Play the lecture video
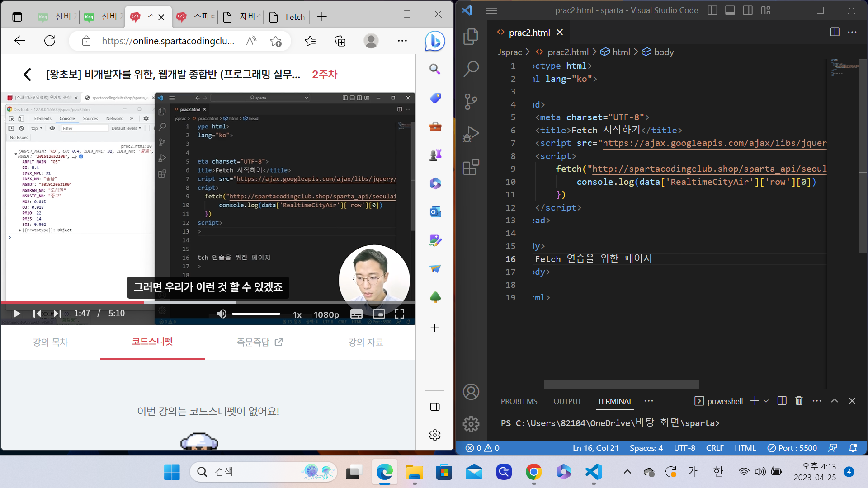The height and width of the screenshot is (488, 868). tap(17, 314)
